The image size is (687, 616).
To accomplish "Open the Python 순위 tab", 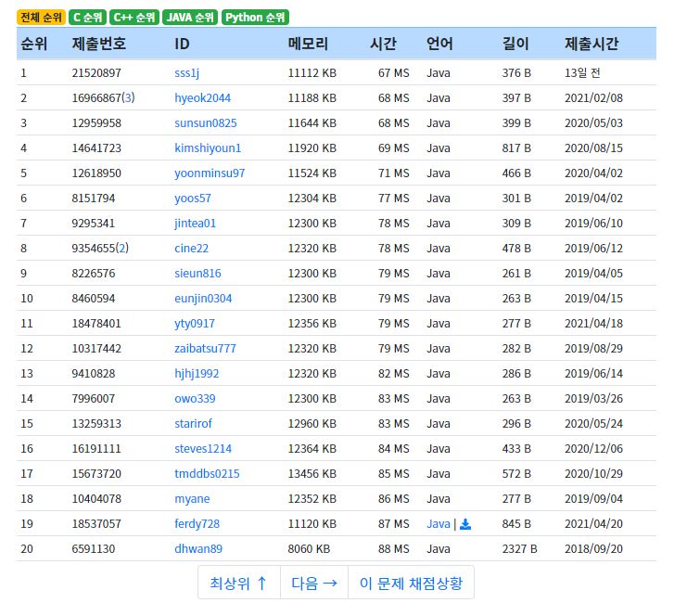I will pyautogui.click(x=255, y=18).
